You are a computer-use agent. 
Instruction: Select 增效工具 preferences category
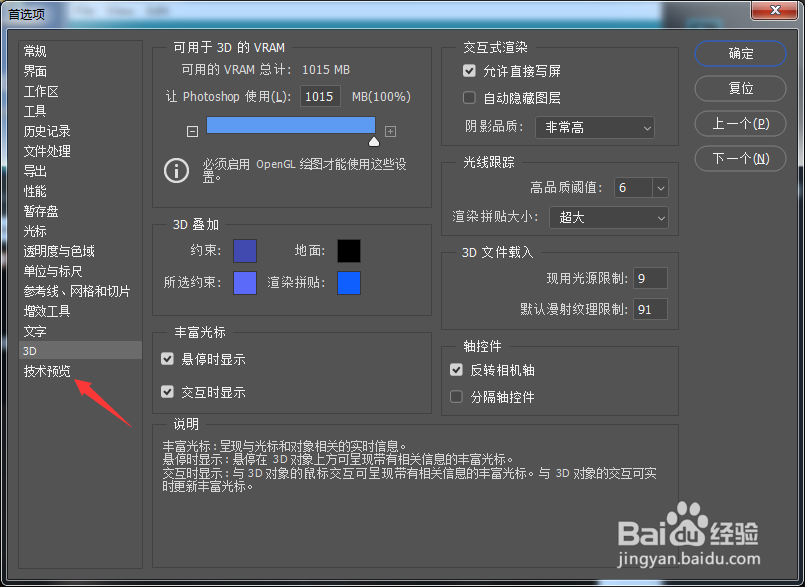click(x=47, y=311)
